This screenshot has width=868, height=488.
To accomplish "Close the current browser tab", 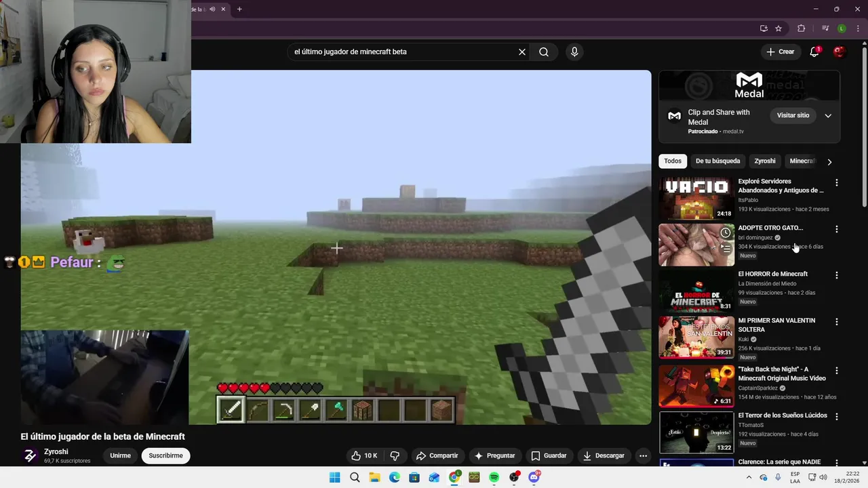I will pos(223,9).
